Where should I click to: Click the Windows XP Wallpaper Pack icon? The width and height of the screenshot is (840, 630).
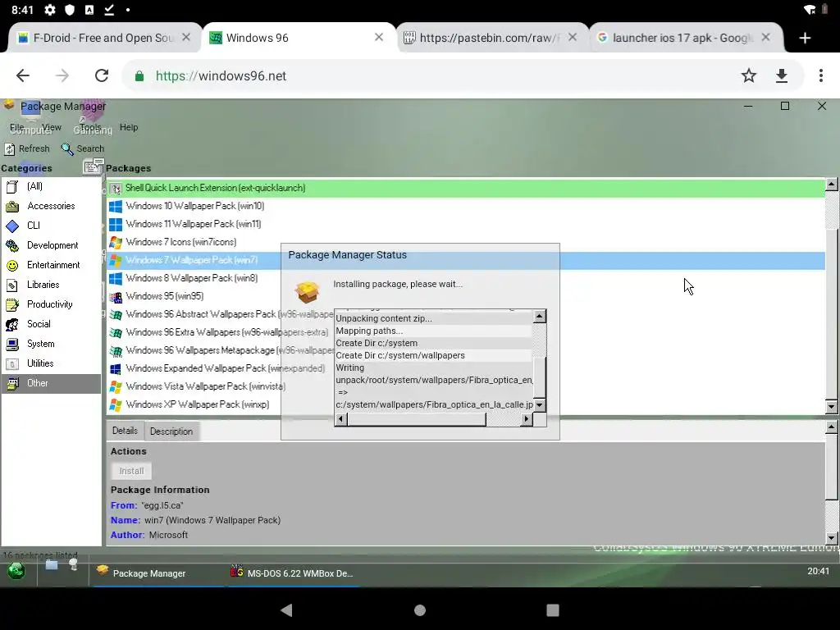click(115, 404)
